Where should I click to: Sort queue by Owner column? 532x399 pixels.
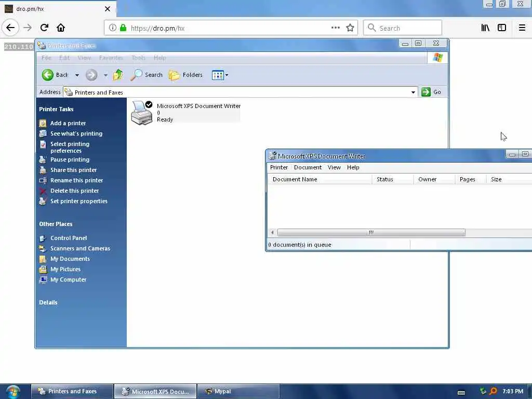coord(434,179)
